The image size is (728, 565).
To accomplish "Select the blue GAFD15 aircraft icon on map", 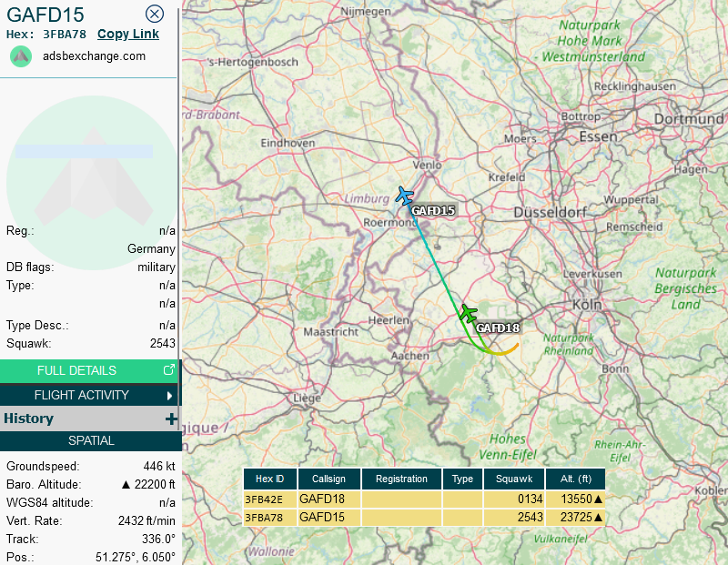I will [404, 196].
